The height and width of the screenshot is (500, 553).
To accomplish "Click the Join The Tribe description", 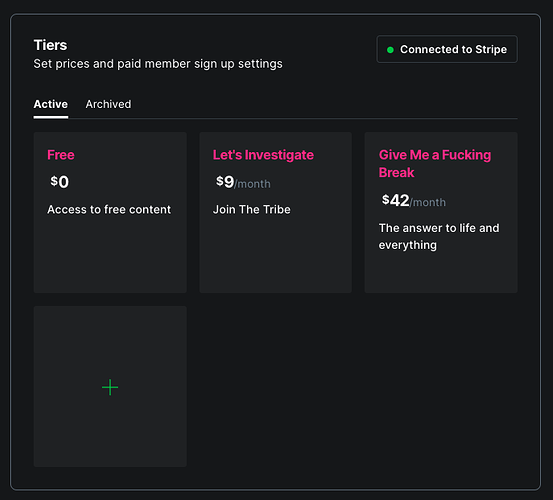I will [x=252, y=209].
